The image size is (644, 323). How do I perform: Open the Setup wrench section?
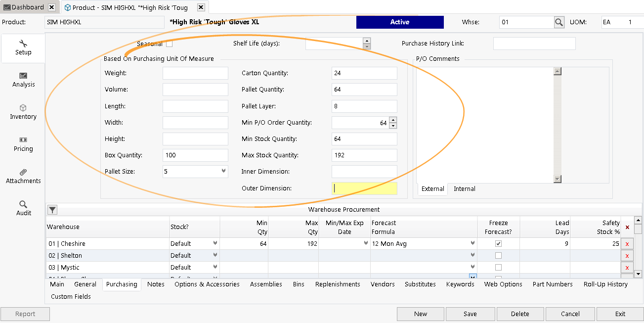pos(23,47)
